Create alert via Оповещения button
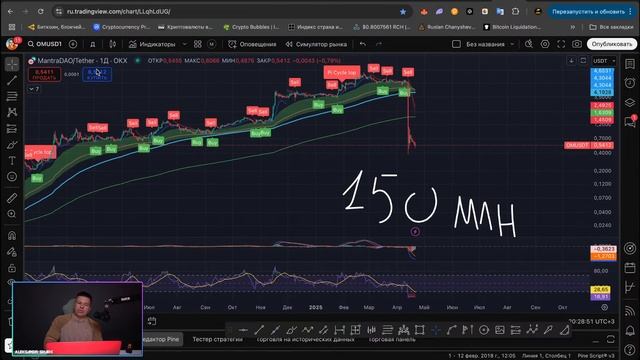 coord(252,44)
